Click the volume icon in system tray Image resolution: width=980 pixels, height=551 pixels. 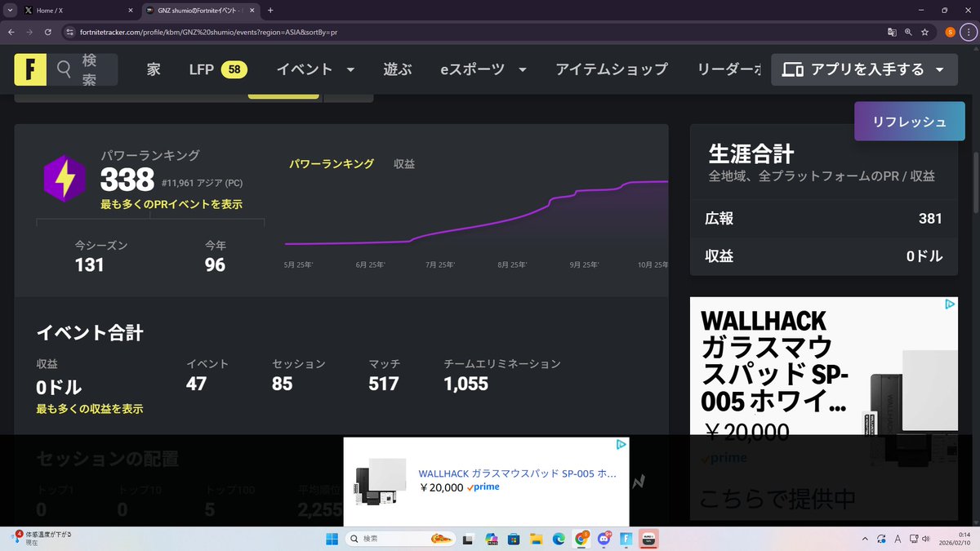tap(925, 539)
